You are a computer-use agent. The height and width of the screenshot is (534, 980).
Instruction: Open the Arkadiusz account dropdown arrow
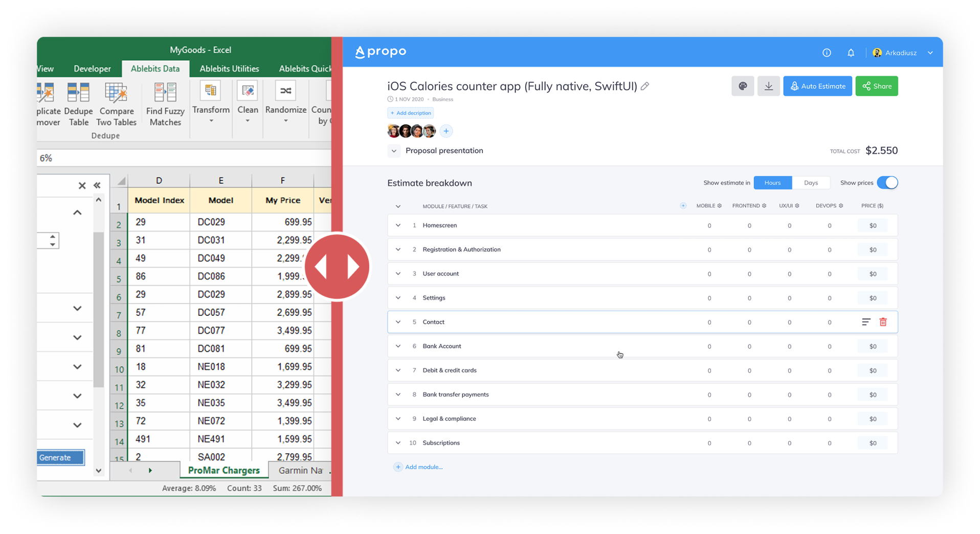tap(930, 53)
